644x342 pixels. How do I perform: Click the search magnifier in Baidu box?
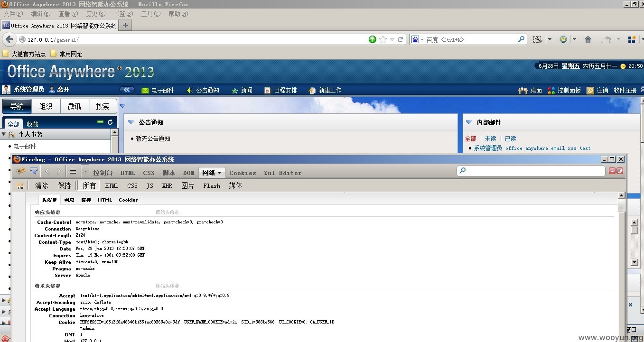522,39
